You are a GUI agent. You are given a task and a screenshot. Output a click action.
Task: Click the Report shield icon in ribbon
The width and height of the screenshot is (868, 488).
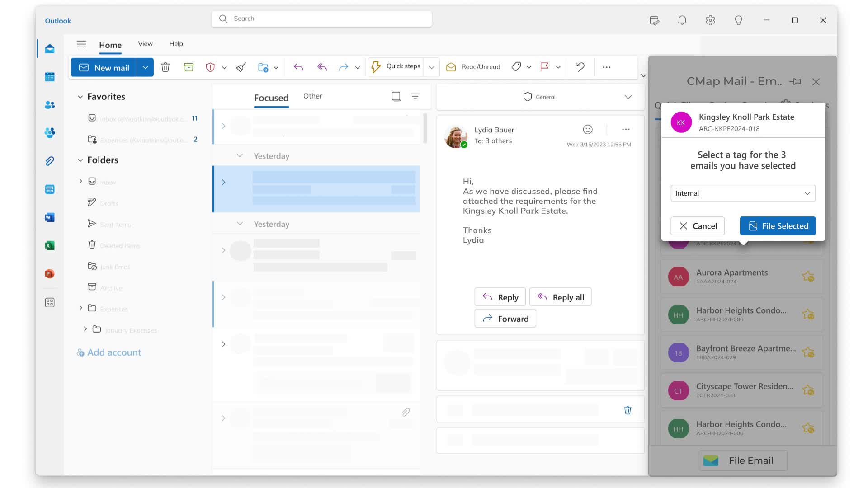[210, 67]
